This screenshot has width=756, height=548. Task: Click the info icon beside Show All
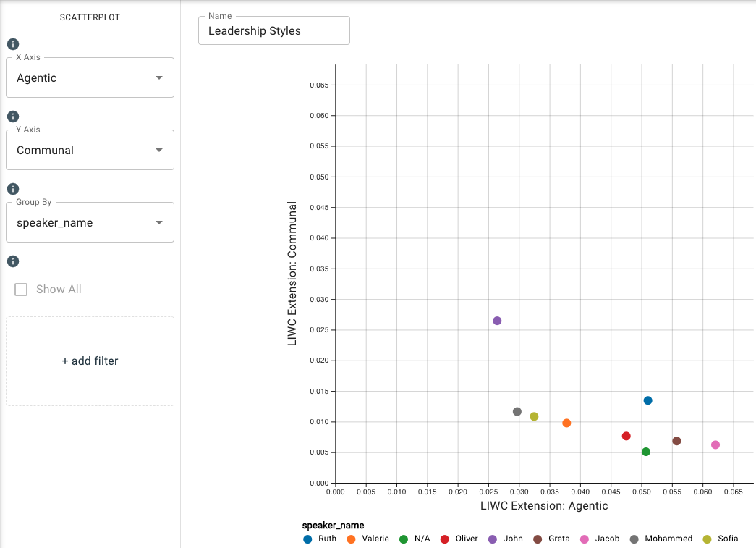pyautogui.click(x=12, y=261)
